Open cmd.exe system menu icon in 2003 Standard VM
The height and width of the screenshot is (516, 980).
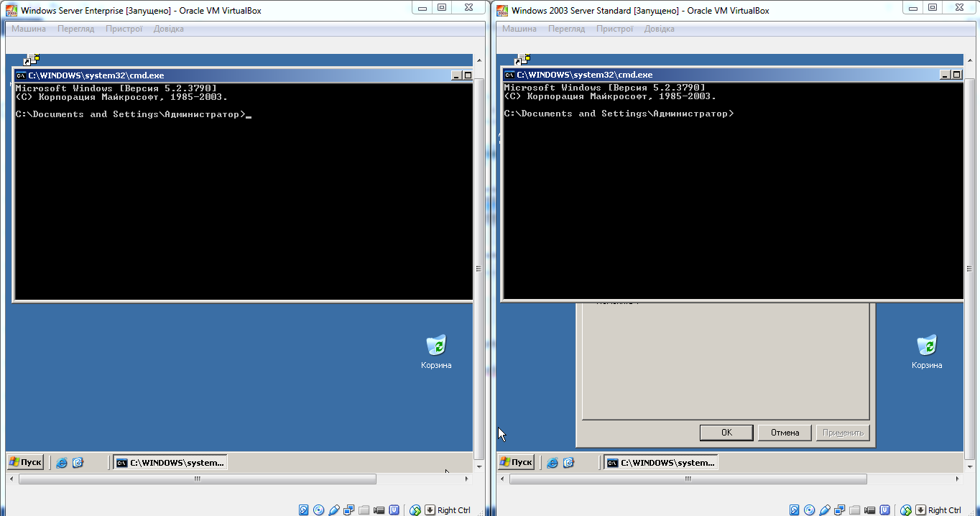pyautogui.click(x=510, y=75)
